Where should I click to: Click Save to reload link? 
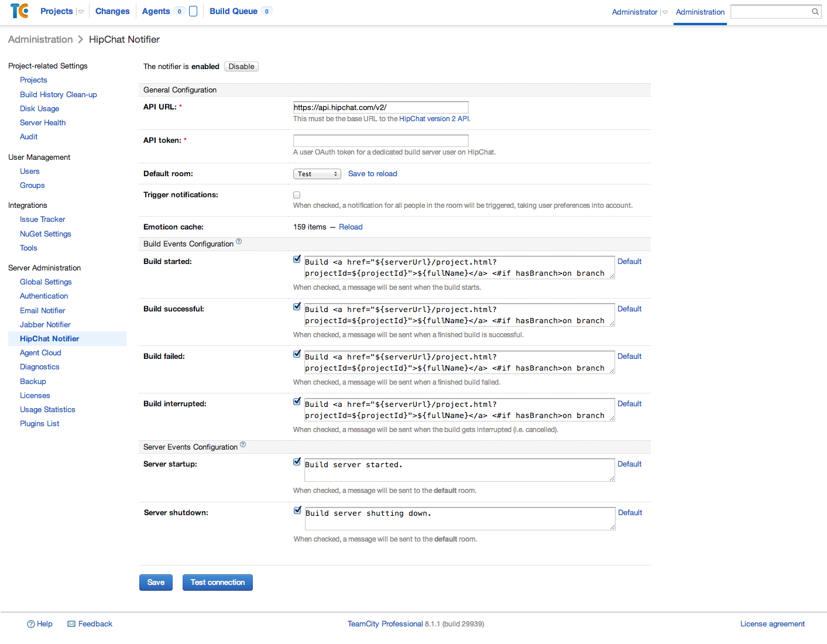(x=373, y=174)
